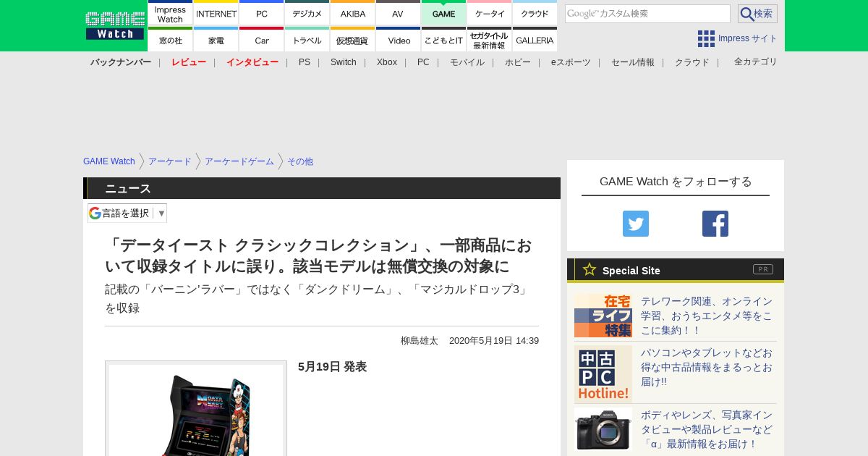This screenshot has width=868, height=456.
Task: Open the Impress サイト link
Action: (748, 38)
